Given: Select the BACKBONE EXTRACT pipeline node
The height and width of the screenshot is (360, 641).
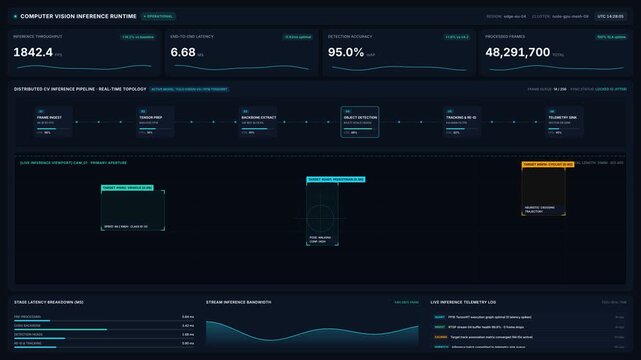Looking at the screenshot, I should click(258, 122).
